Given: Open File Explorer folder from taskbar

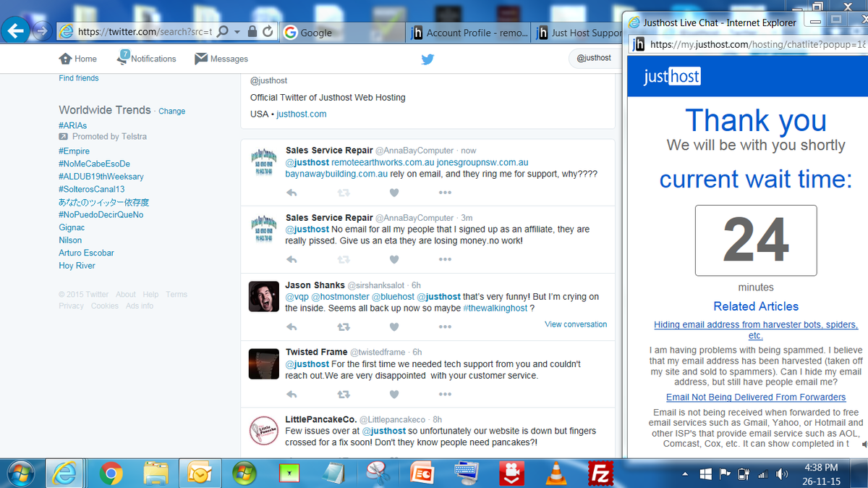Looking at the screenshot, I should click(x=156, y=474).
